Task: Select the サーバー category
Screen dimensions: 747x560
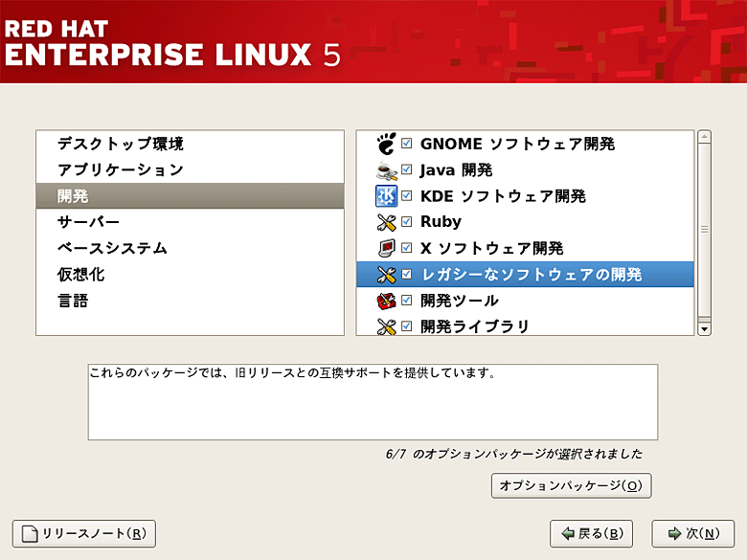Action: click(x=88, y=222)
